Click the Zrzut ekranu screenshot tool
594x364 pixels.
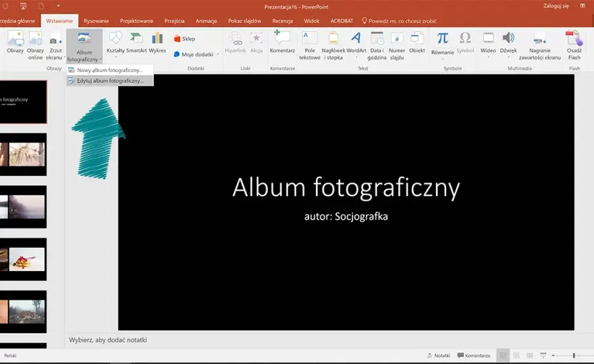(55, 45)
